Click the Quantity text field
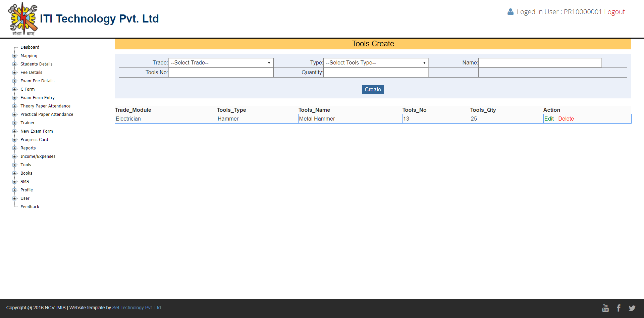644x318 pixels. pos(376,73)
